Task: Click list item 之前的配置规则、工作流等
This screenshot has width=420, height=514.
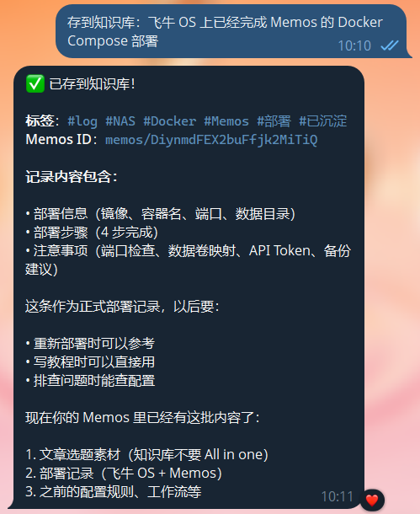Action: [114, 492]
